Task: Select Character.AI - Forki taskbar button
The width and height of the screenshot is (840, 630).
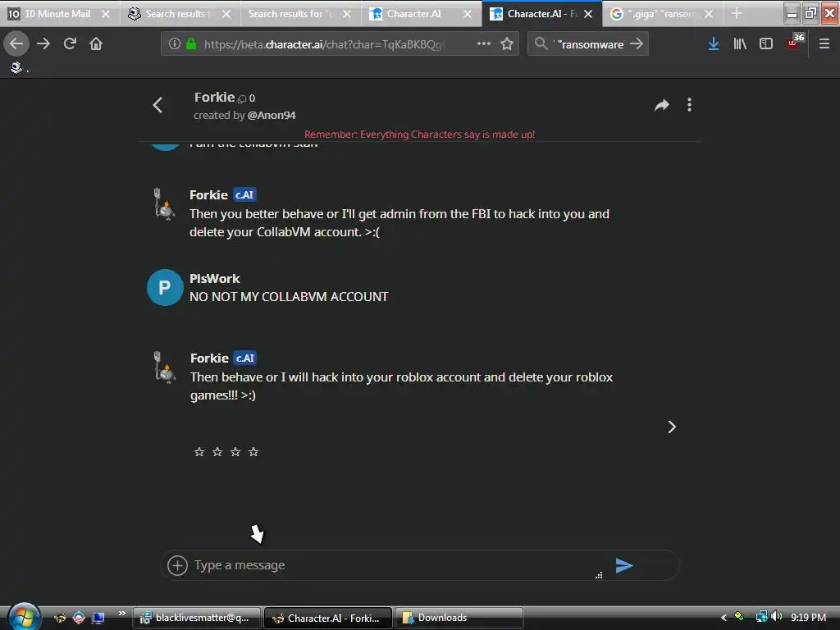Action: (328, 618)
